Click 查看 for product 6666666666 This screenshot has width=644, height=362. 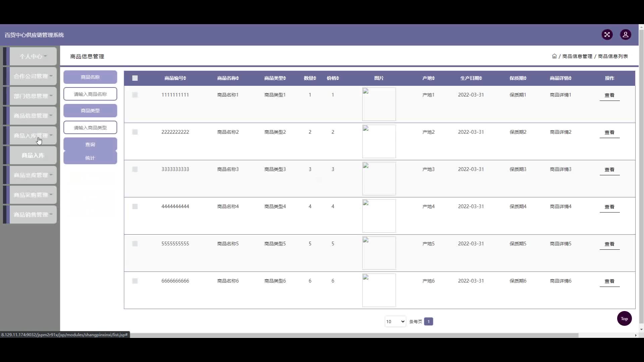pos(609,281)
